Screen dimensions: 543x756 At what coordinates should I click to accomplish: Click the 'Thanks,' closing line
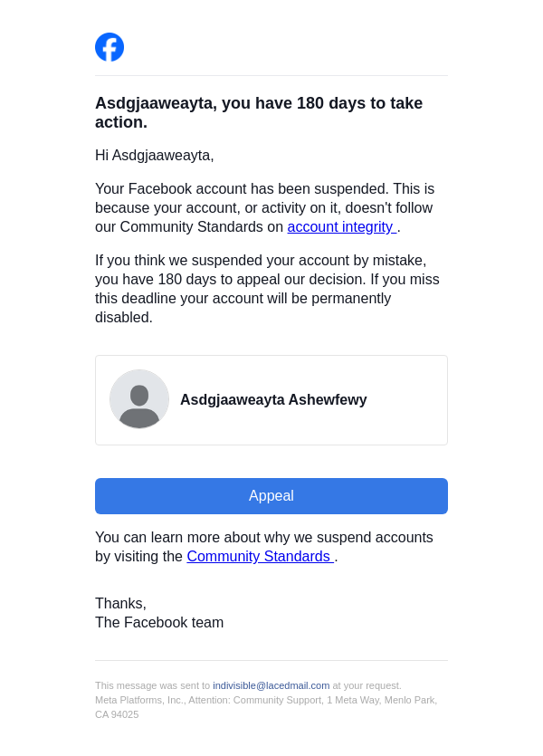tap(120, 604)
